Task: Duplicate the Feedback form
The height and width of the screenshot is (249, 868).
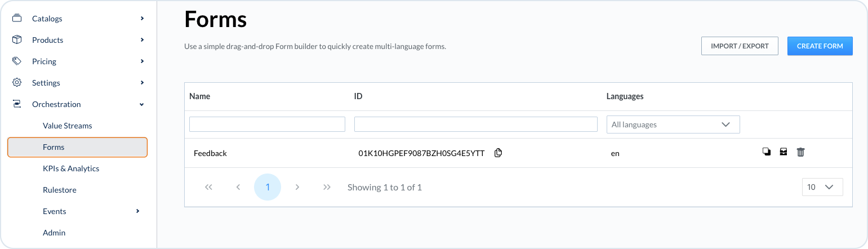Action: pyautogui.click(x=766, y=152)
